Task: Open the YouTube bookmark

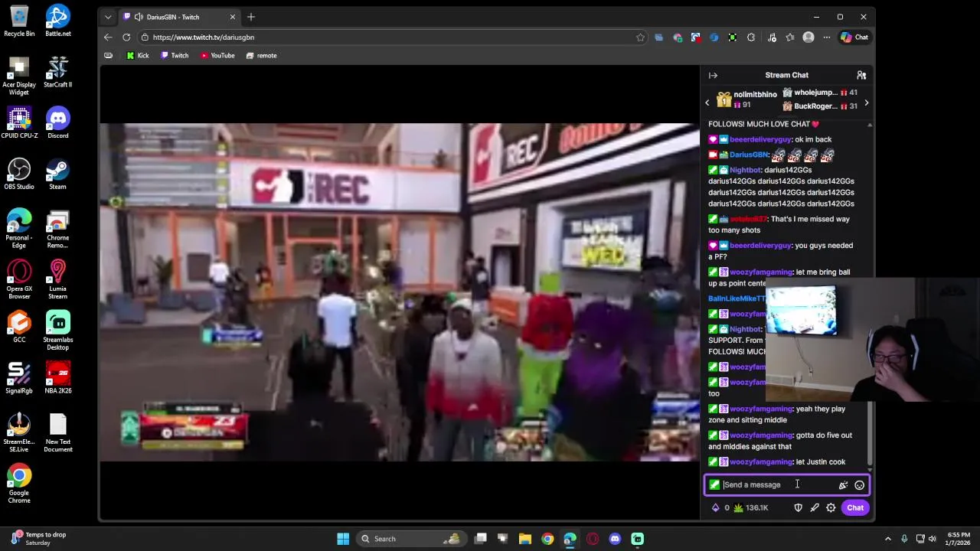Action: pyautogui.click(x=217, y=55)
